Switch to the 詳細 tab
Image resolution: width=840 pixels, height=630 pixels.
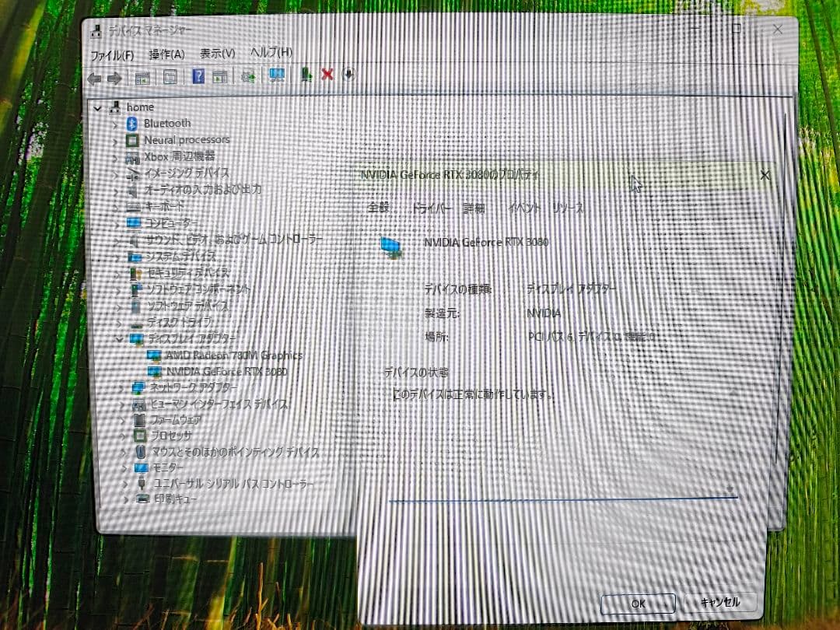coord(474,208)
